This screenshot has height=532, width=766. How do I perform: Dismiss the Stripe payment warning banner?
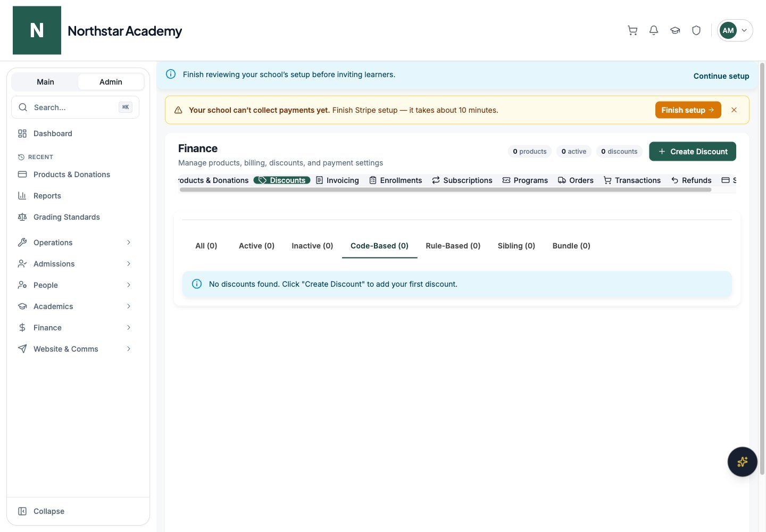734,110
